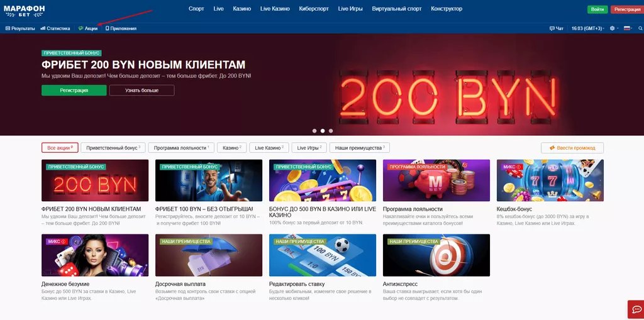Open the red chat widget in the corner
The width and height of the screenshot is (644, 320).
pyautogui.click(x=635, y=309)
